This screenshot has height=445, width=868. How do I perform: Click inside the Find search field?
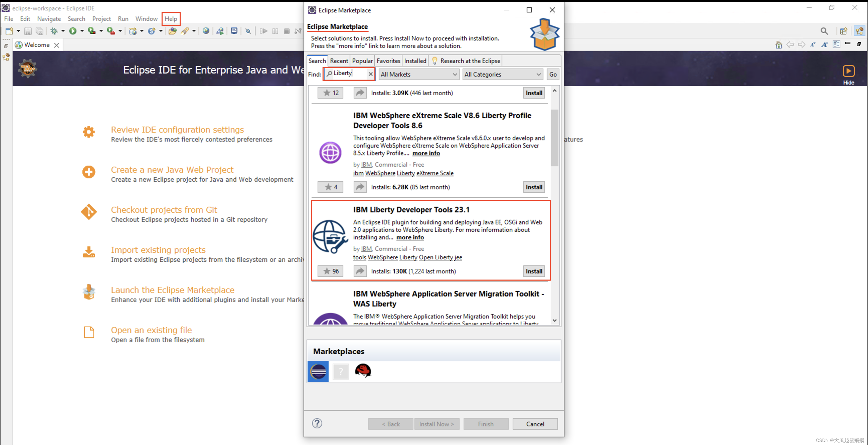tap(349, 73)
